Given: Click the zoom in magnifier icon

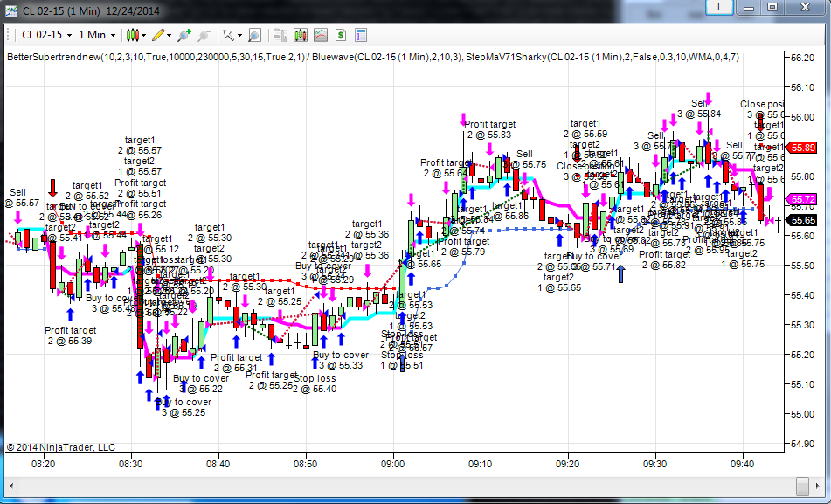Looking at the screenshot, I should (184, 35).
